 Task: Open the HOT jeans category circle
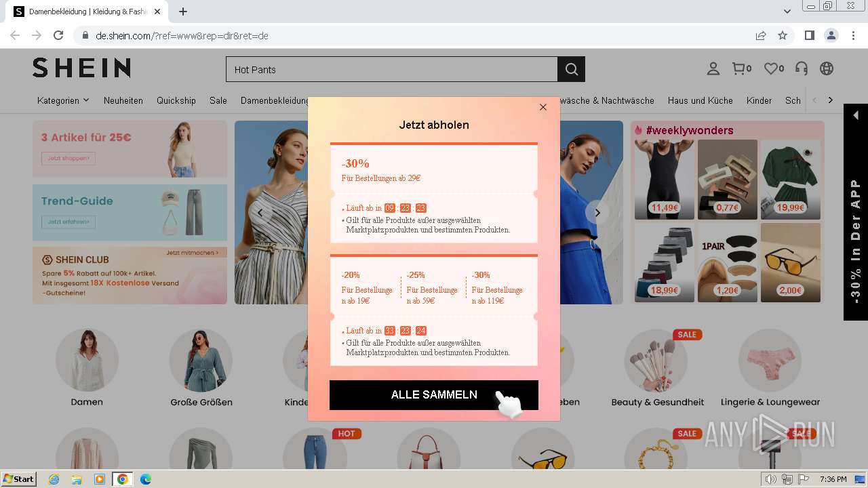(x=315, y=449)
